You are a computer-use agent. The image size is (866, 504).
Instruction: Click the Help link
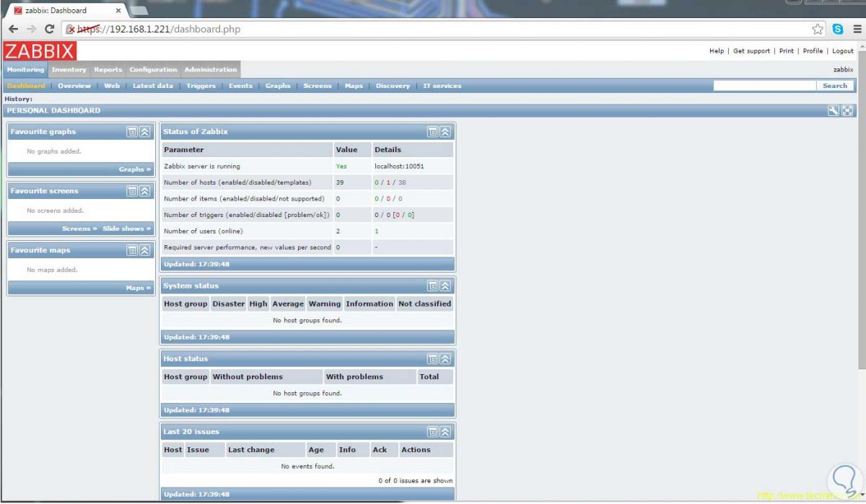[717, 51]
